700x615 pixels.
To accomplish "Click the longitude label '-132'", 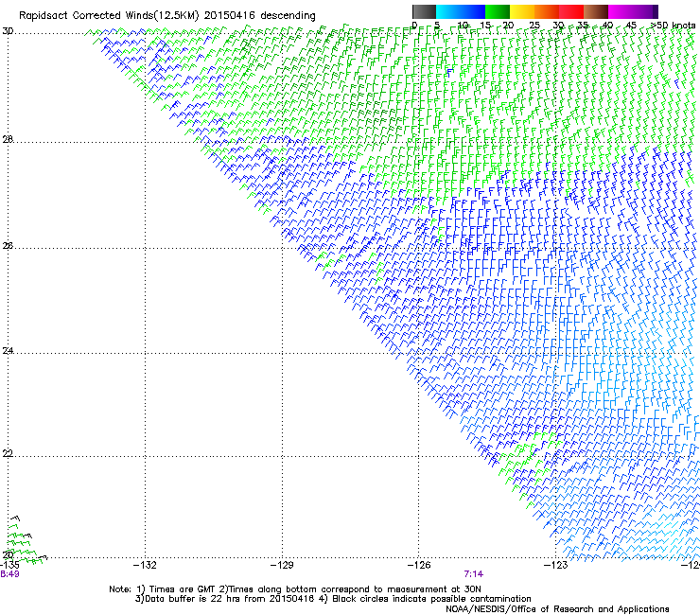I will [x=145, y=566].
